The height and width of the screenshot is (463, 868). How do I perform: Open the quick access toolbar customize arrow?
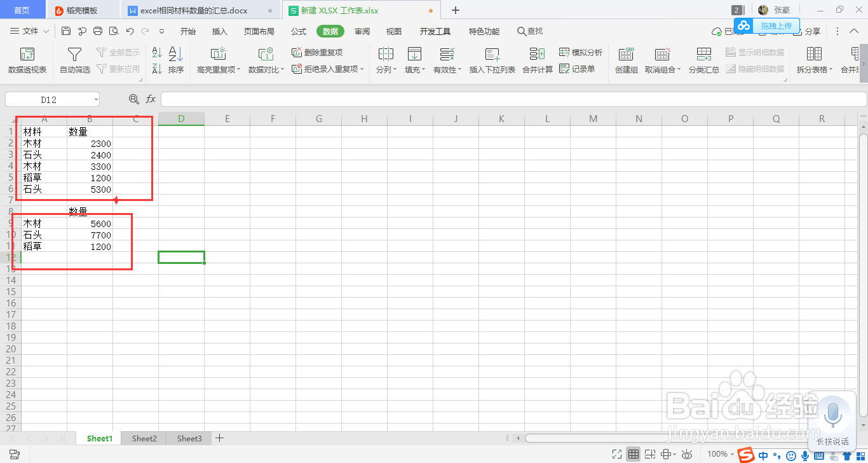161,31
